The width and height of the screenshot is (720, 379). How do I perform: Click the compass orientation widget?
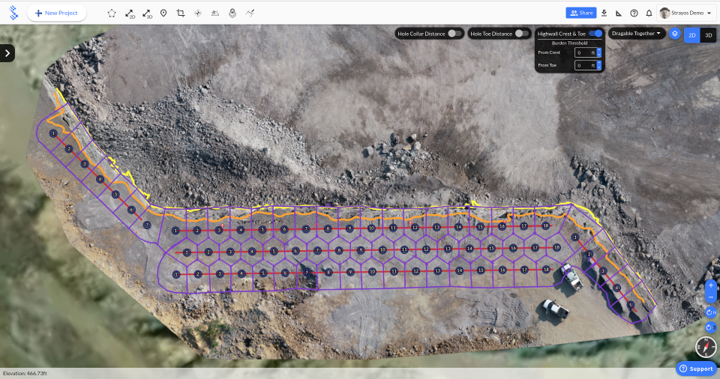(706, 346)
